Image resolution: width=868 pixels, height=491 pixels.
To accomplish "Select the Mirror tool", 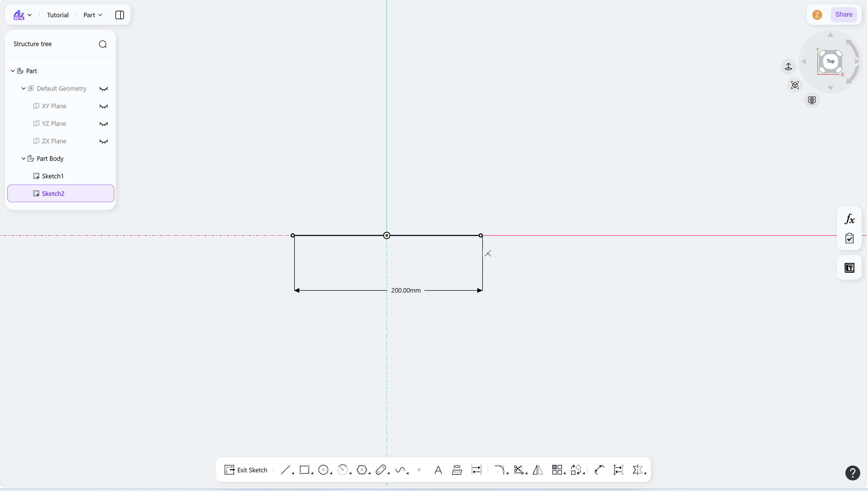I will (538, 470).
